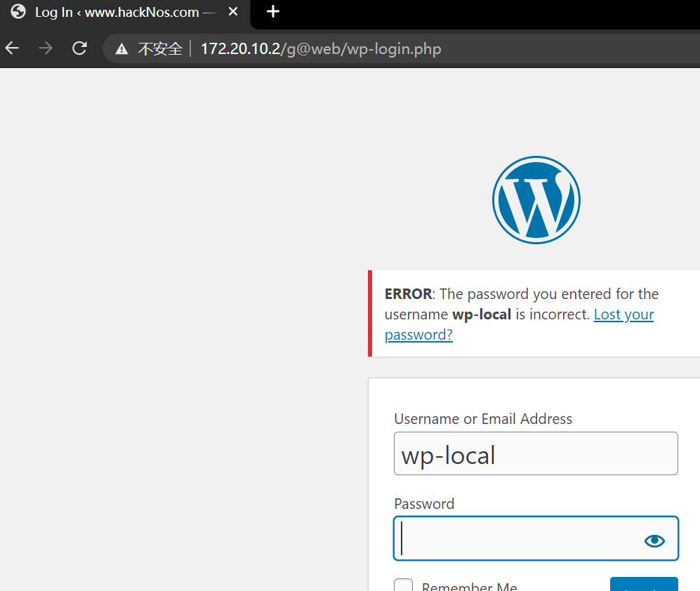The image size is (700, 591).
Task: Click the globe favicon on the tab
Action: coord(18,12)
